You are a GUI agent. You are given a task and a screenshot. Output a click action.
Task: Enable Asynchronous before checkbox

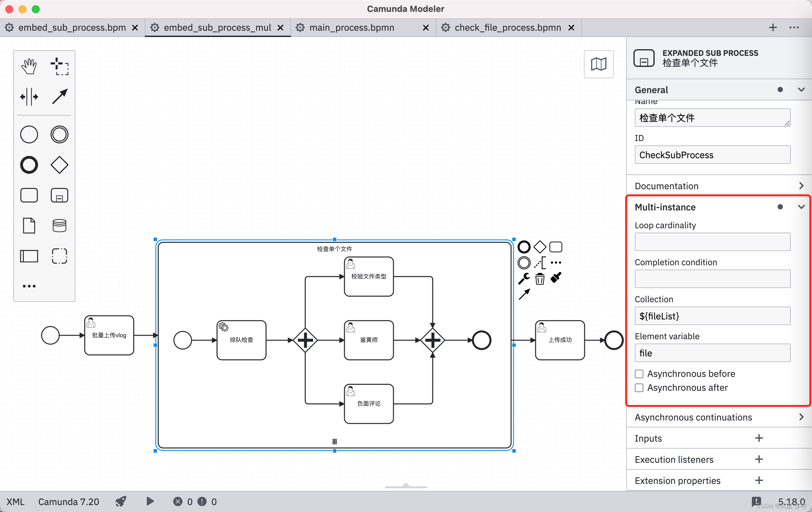coord(639,374)
